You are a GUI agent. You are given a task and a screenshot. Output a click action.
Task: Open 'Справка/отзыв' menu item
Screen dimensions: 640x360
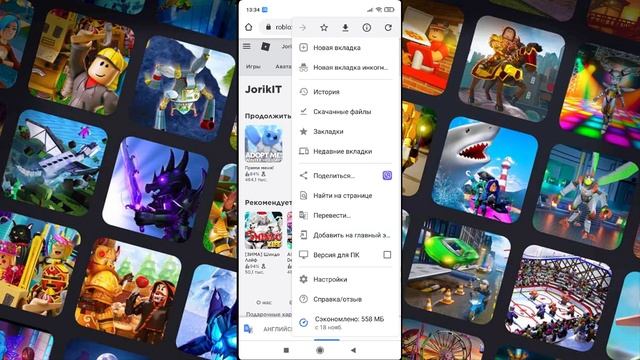pyautogui.click(x=346, y=299)
